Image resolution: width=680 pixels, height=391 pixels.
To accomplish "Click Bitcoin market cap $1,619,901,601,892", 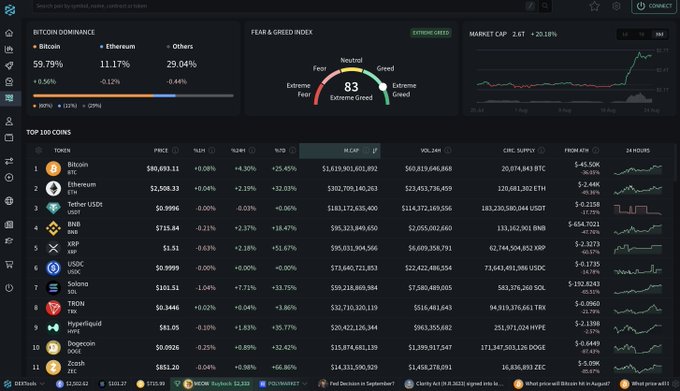I will pos(350,169).
